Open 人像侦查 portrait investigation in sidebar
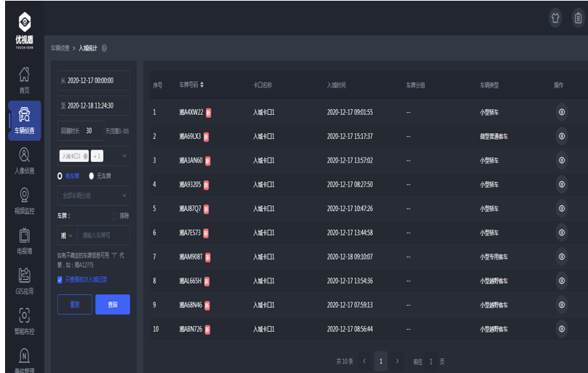 click(25, 160)
